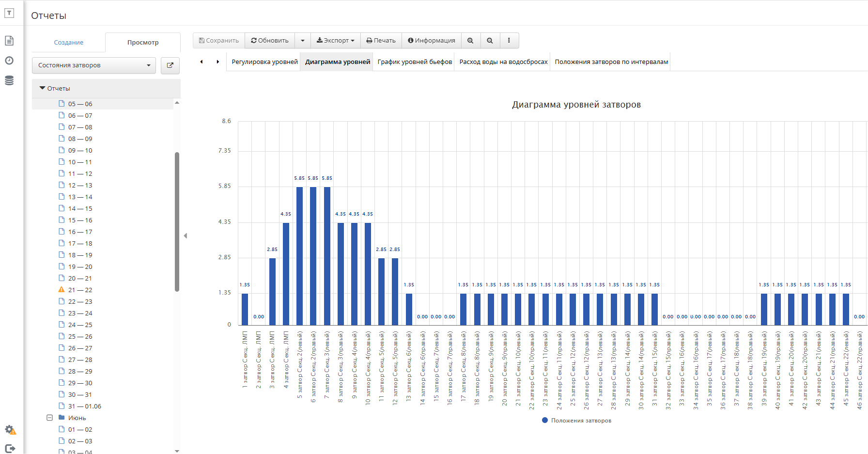This screenshot has width=868, height=454.
Task: Switch to the Просмотр tab
Action: [143, 43]
